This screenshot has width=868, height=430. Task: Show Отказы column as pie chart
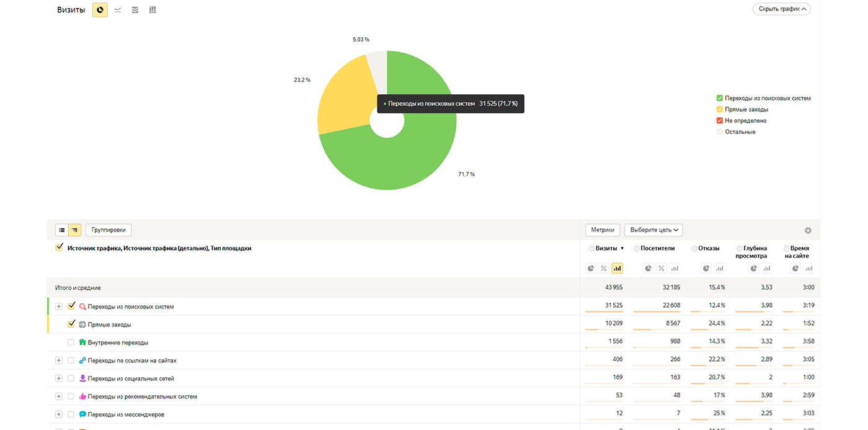click(x=707, y=268)
